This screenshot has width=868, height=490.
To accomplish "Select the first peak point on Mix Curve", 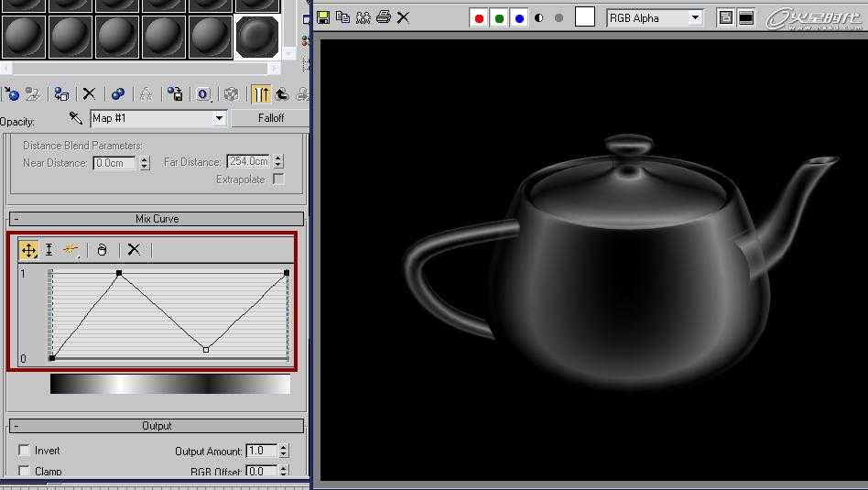I will pos(119,273).
